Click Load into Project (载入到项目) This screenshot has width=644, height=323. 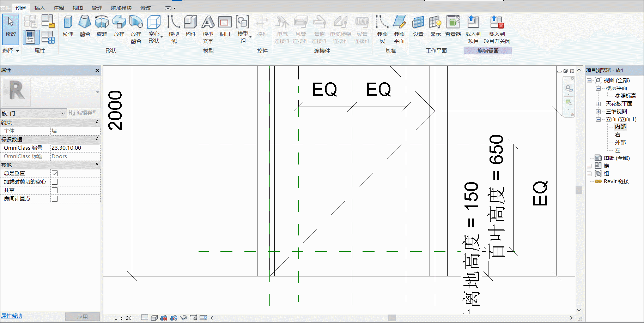(x=473, y=29)
